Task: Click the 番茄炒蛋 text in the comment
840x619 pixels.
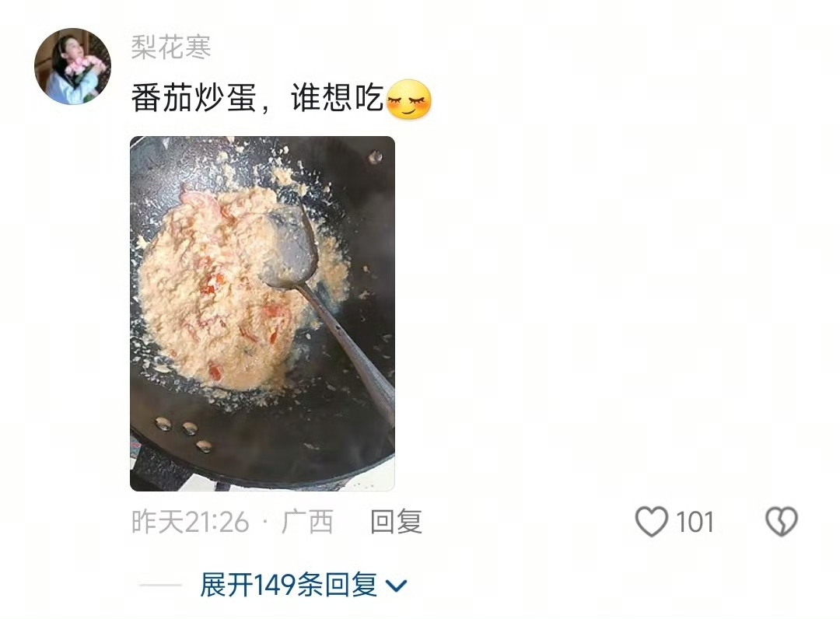Action: coord(194,98)
